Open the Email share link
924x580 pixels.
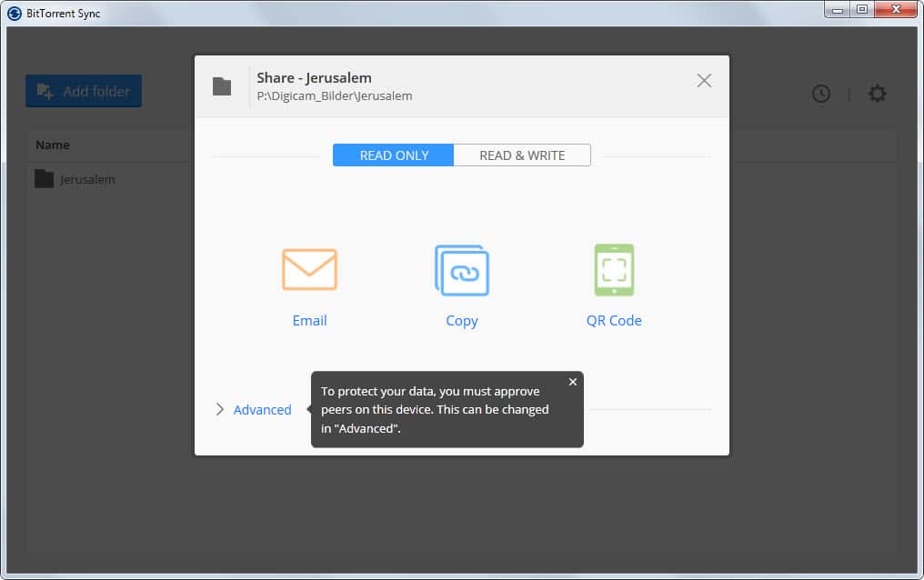(309, 320)
